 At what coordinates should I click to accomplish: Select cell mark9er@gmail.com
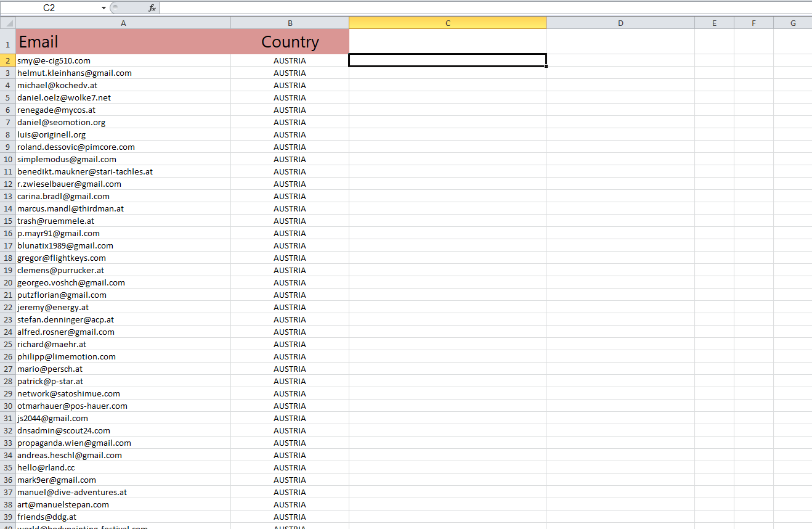[123, 480]
